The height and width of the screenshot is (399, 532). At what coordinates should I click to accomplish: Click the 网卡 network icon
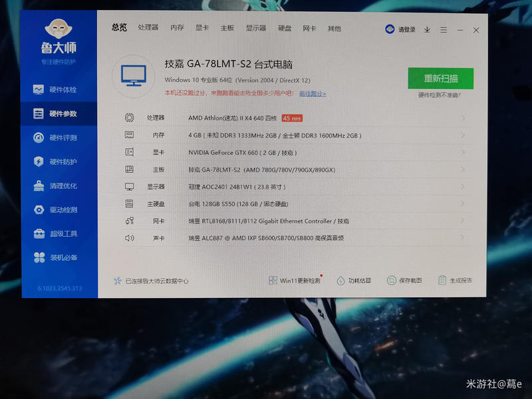click(129, 221)
